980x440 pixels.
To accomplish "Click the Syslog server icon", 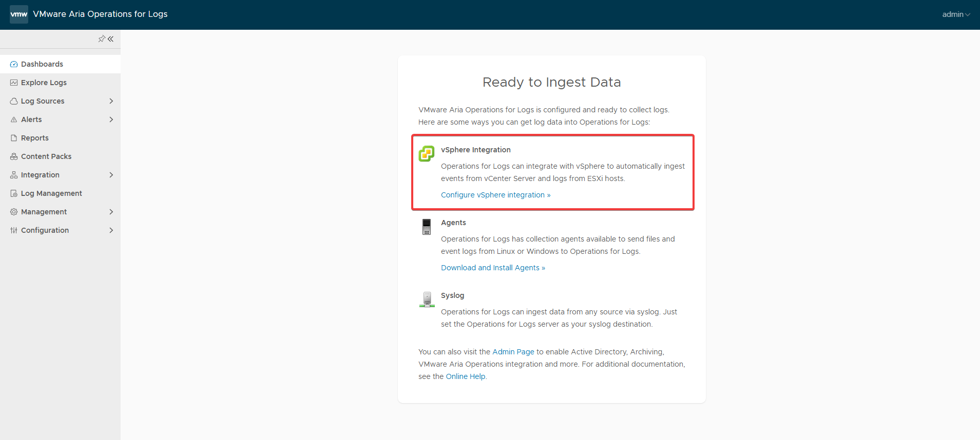I will [427, 299].
